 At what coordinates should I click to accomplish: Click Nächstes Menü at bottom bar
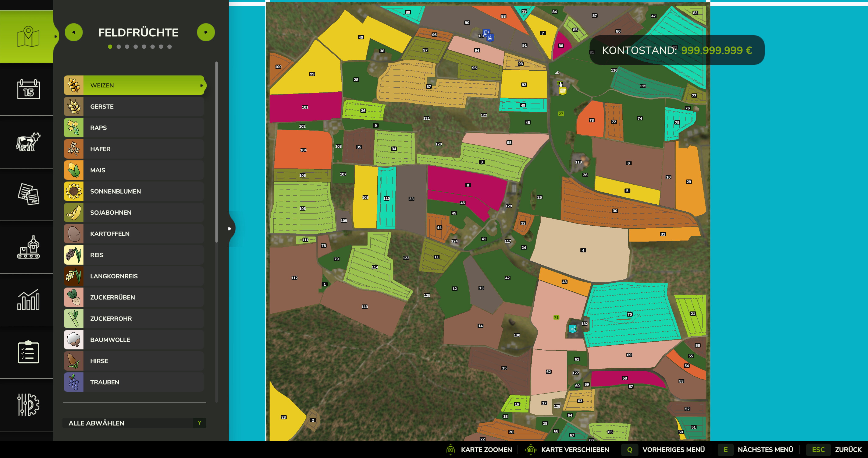click(765, 450)
